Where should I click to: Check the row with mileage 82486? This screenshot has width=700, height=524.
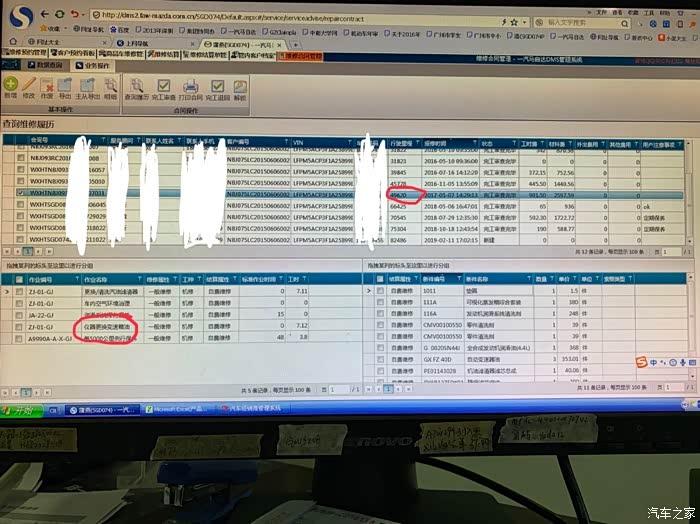[x=20, y=239]
